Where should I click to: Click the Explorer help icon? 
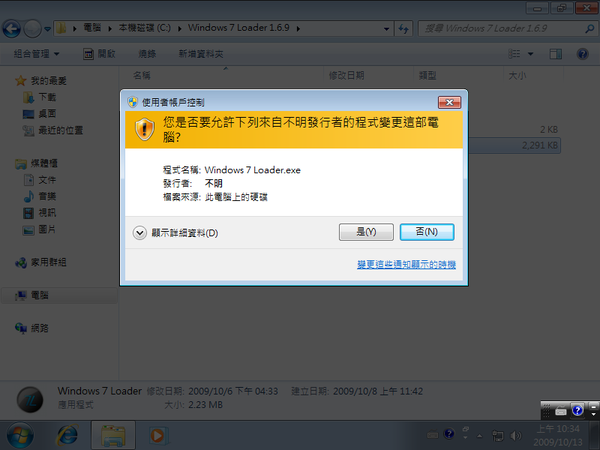(582, 54)
